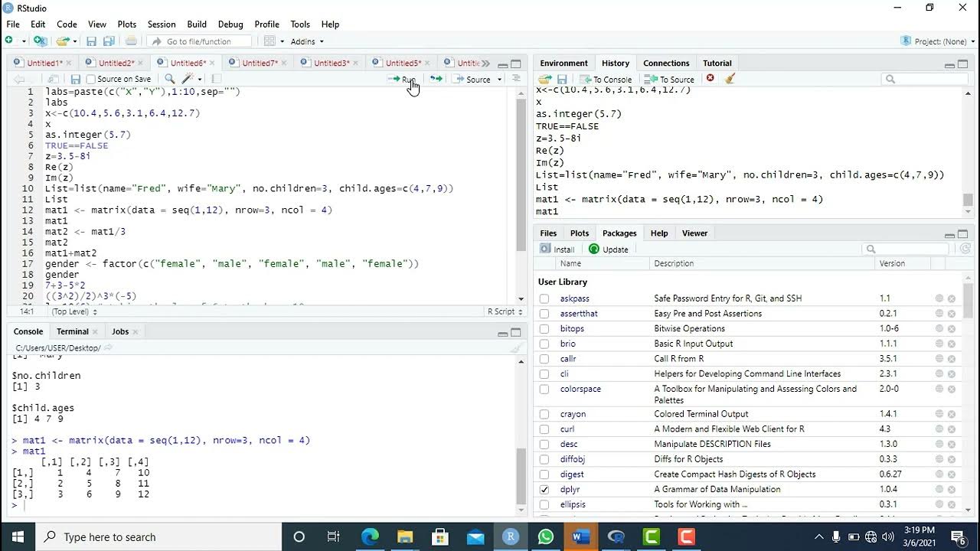Image resolution: width=980 pixels, height=551 pixels.
Task: Click the console working directory arrow icon
Action: coord(108,348)
